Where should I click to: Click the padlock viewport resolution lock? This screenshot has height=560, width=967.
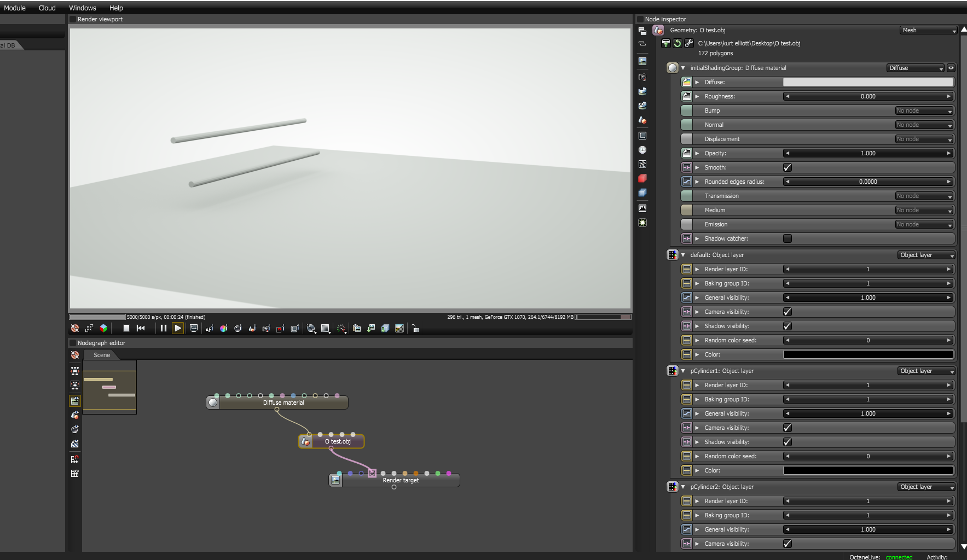point(415,328)
